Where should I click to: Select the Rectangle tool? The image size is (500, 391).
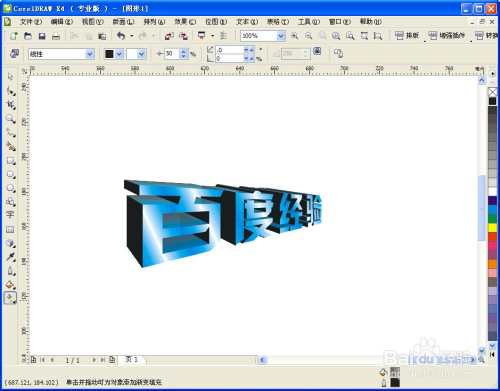tap(10, 161)
